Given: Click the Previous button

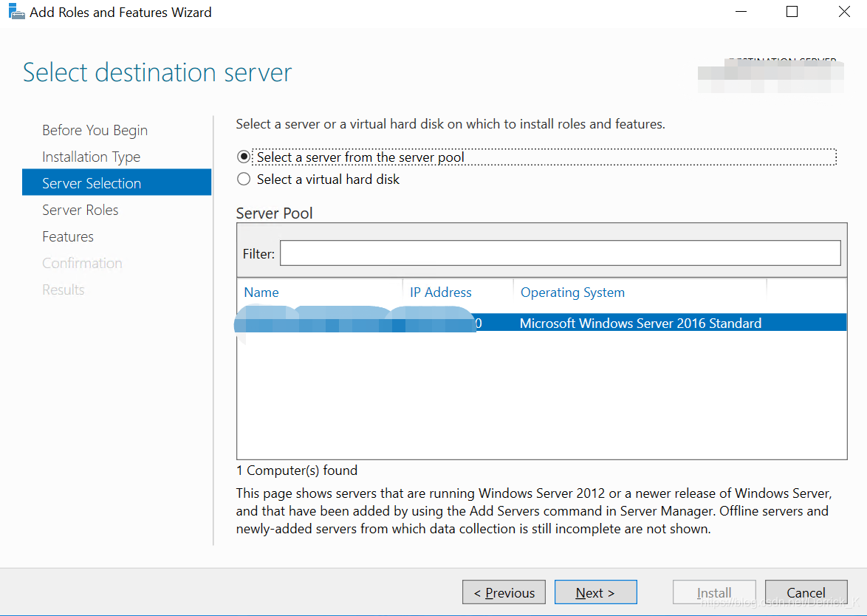Looking at the screenshot, I should 504,592.
